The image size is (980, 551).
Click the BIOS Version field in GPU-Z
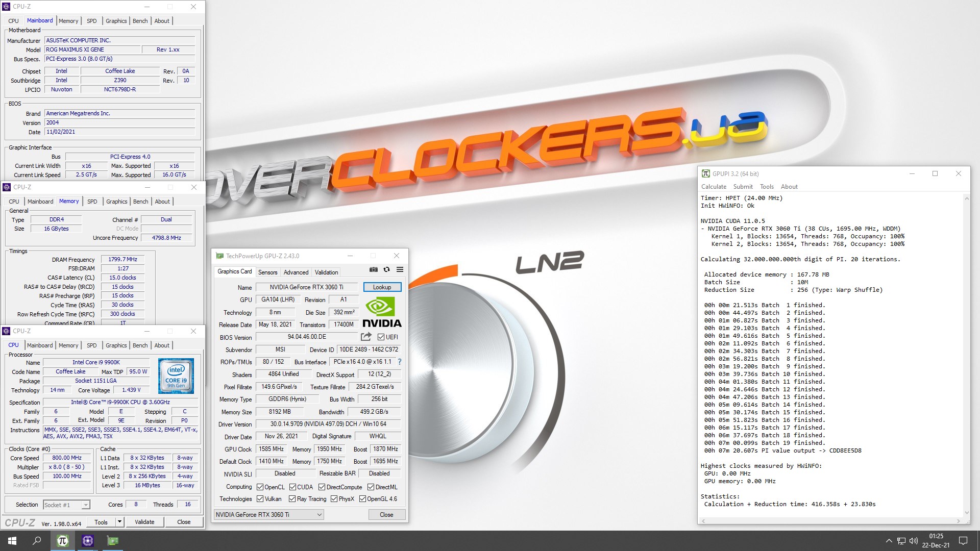[307, 337]
